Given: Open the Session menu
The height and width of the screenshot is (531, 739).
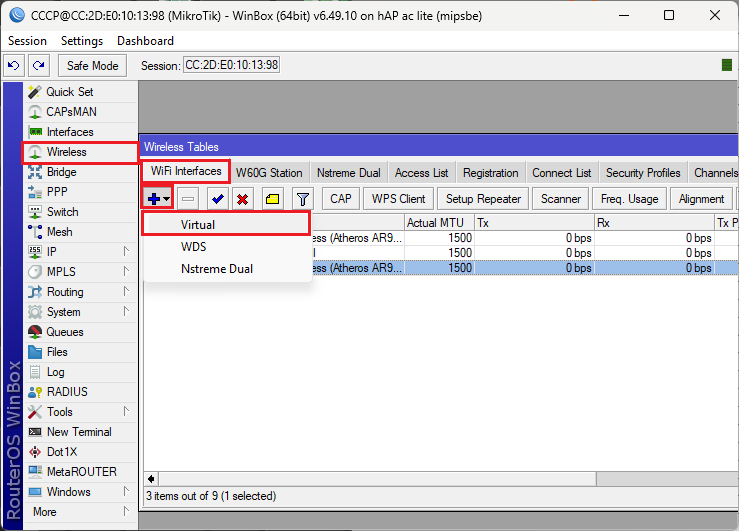Looking at the screenshot, I should coord(27,41).
